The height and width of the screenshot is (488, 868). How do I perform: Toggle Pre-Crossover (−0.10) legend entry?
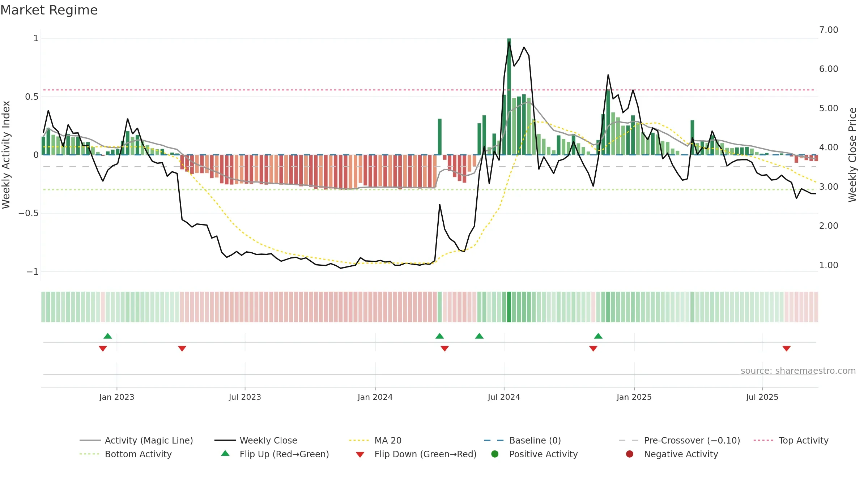pos(679,440)
